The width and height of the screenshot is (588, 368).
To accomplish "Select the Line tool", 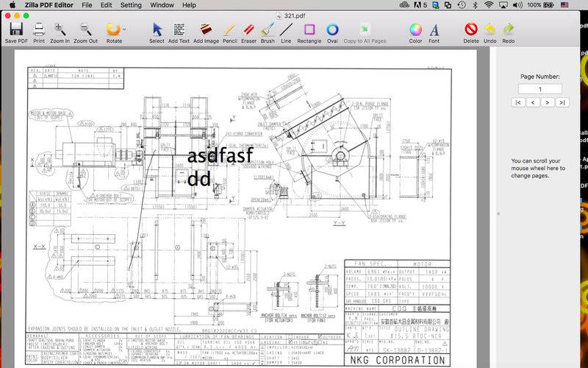I will [x=286, y=29].
